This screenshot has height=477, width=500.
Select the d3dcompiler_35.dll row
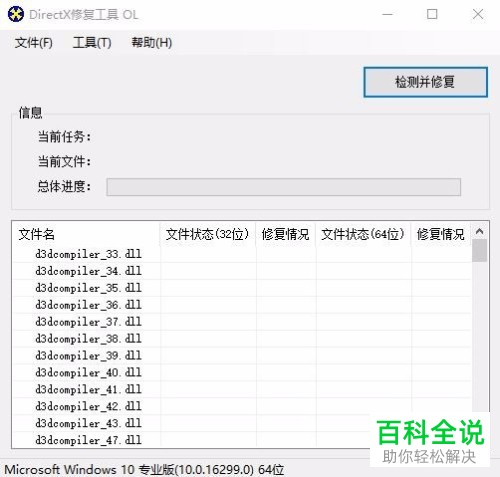[242, 288]
